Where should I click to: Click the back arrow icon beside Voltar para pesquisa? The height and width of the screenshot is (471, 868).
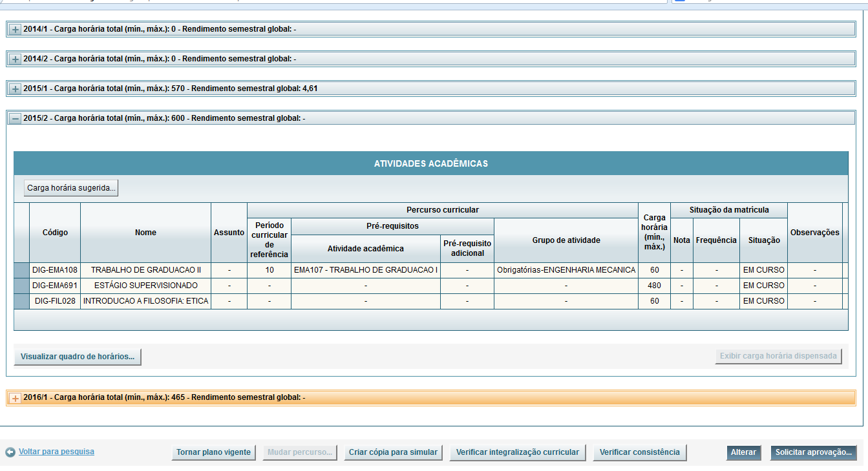point(10,452)
